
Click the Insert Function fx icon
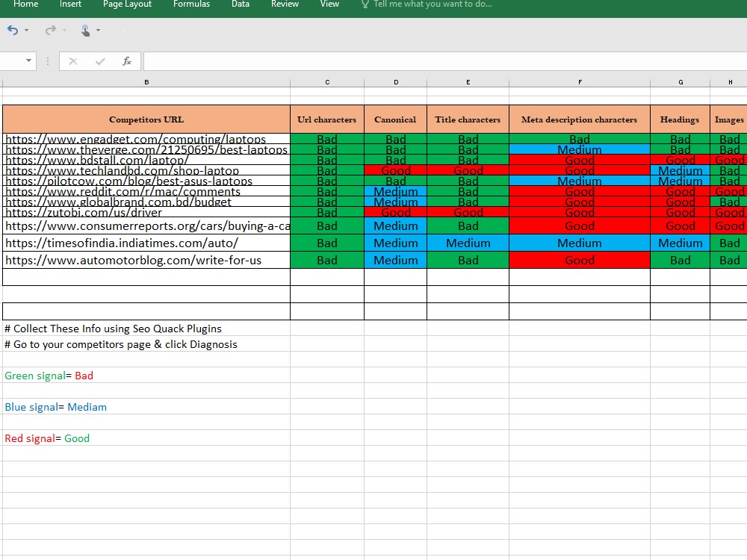(x=127, y=61)
